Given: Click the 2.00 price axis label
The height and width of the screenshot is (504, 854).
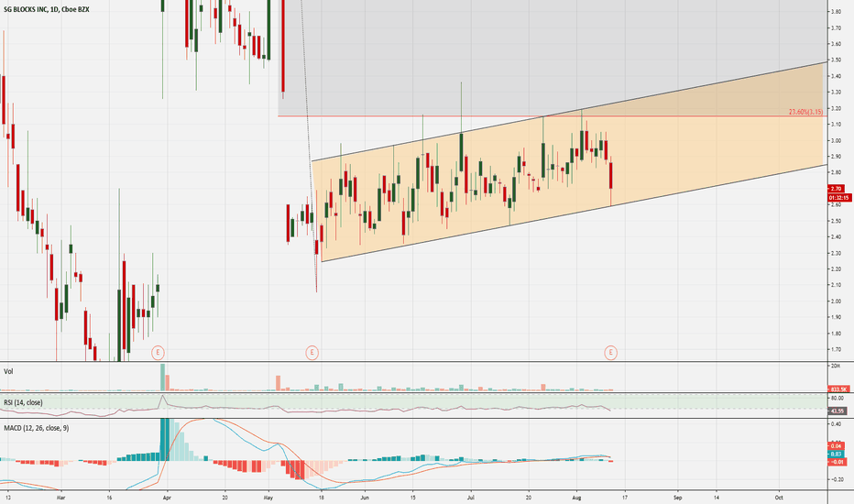Looking at the screenshot, I should point(836,301).
